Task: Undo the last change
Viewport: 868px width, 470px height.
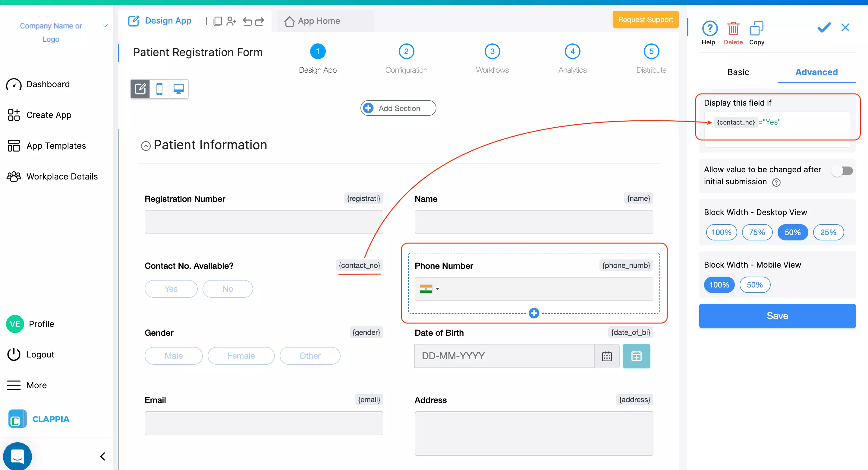Action: click(x=247, y=22)
